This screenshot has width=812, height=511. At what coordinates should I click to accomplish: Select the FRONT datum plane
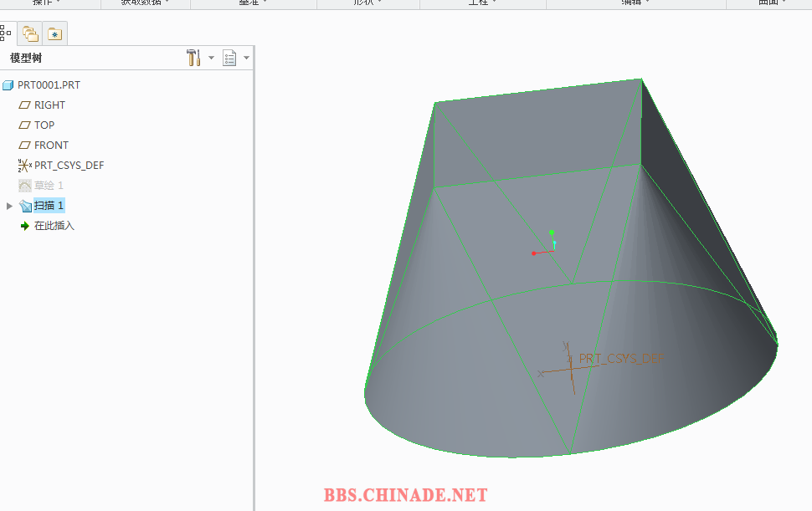pos(51,146)
